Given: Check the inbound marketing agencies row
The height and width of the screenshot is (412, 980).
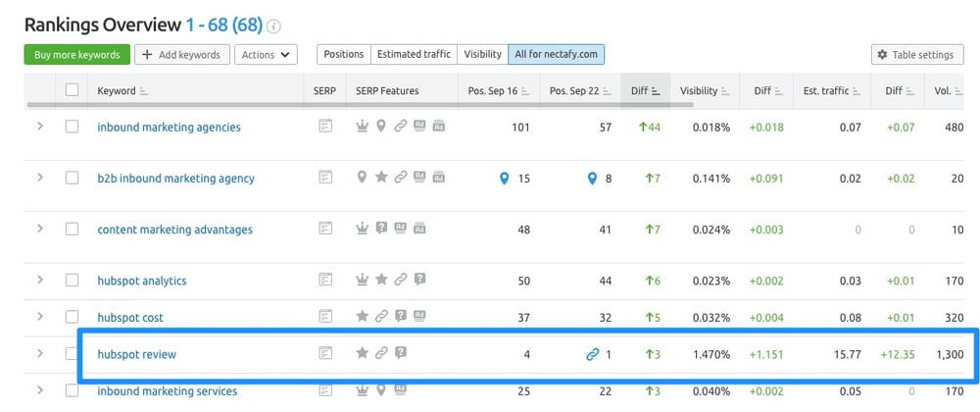Looking at the screenshot, I should pyautogui.click(x=72, y=127).
